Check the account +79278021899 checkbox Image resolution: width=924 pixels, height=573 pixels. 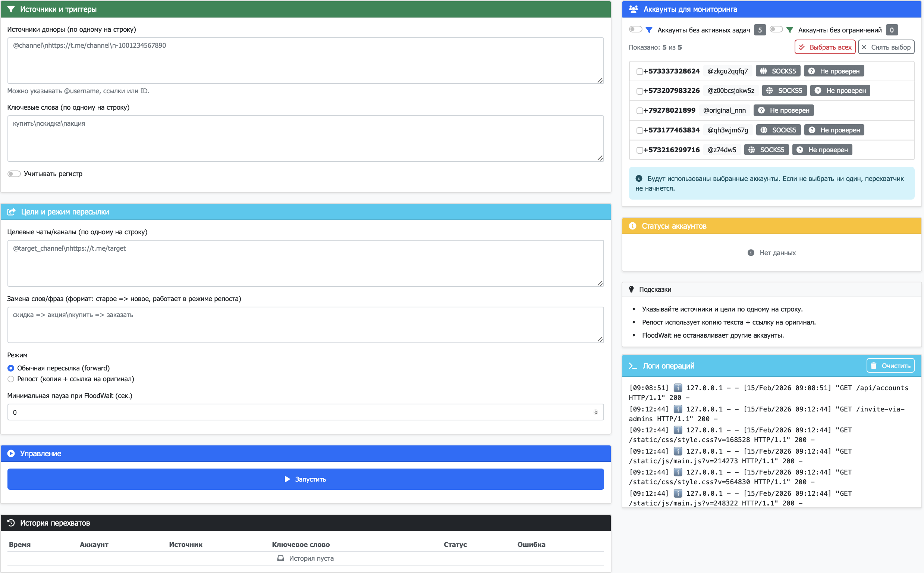[x=639, y=111]
